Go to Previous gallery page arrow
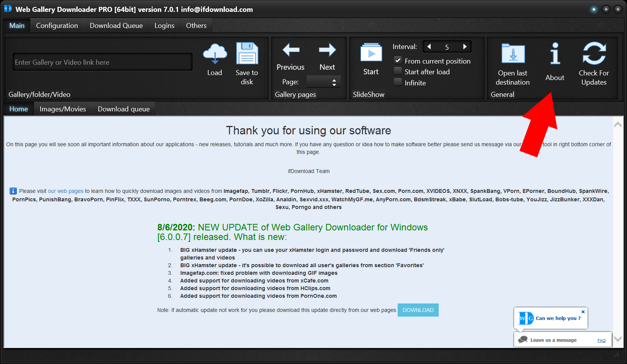This screenshot has height=364, width=627. [x=291, y=50]
